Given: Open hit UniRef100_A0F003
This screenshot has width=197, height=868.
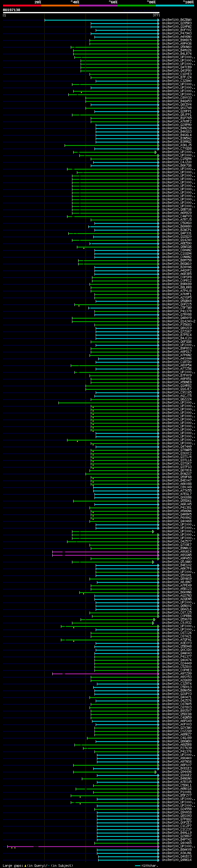Looking at the screenshot, I should coord(177,724).
